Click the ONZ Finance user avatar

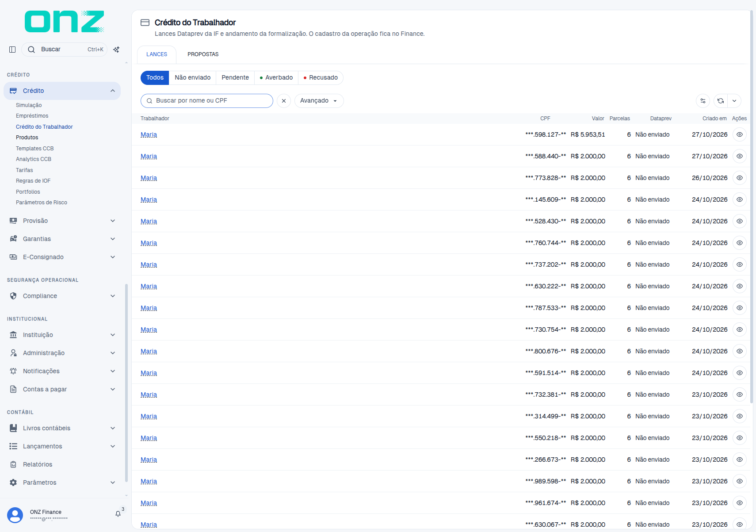pos(15,515)
